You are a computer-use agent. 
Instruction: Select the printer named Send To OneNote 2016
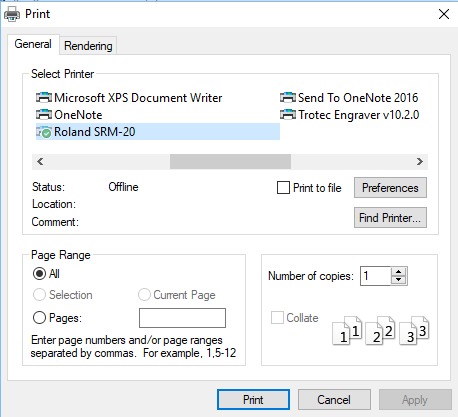point(349,98)
